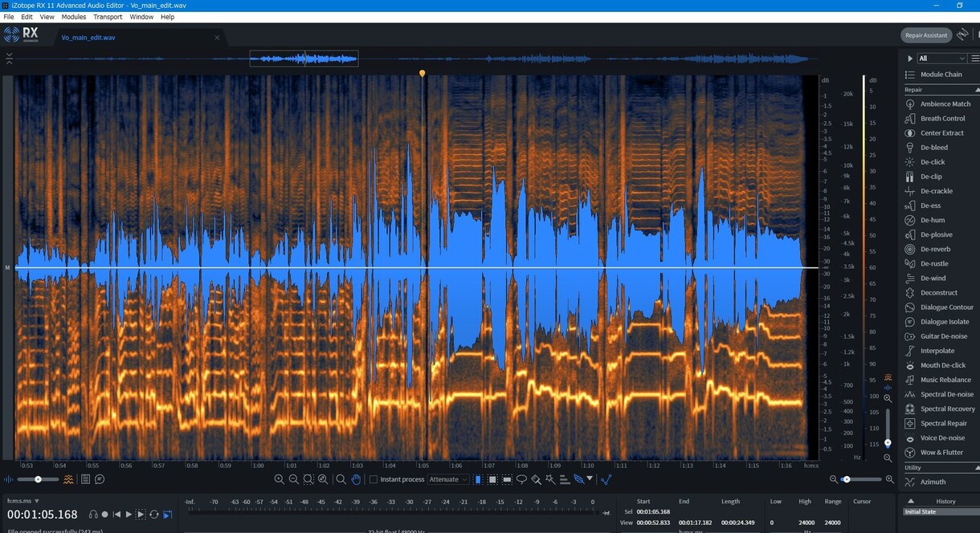Open the Modules menu
The width and height of the screenshot is (980, 533).
point(74,17)
